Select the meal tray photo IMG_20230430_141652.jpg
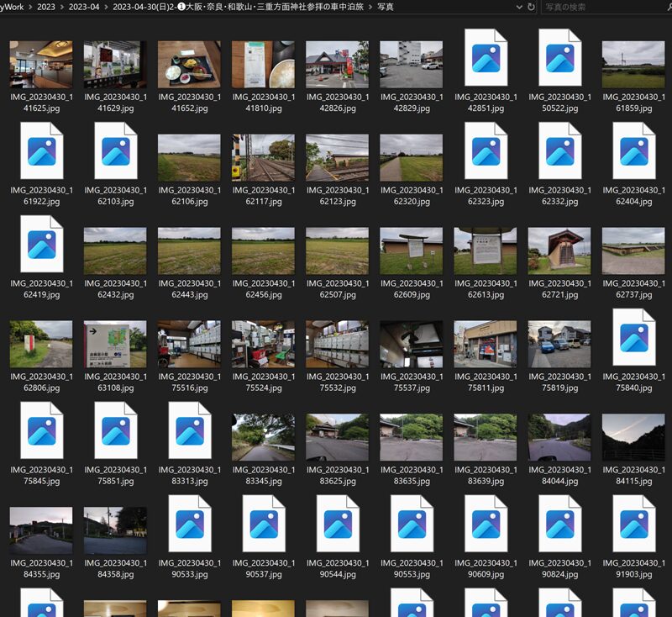Screen dimensions: 672x617 click(190, 65)
